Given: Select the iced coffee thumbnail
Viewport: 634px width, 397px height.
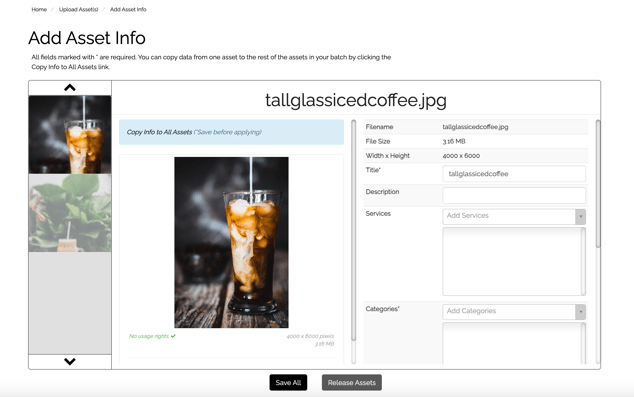Looking at the screenshot, I should 70,135.
